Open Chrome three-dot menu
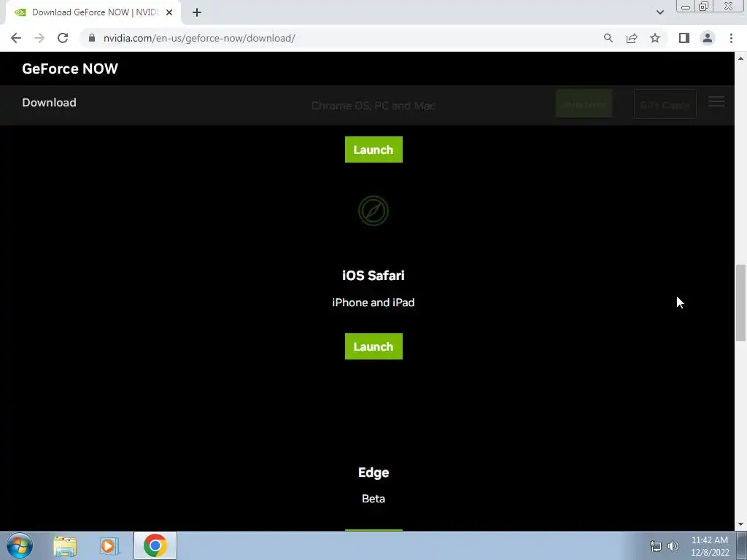The height and width of the screenshot is (560, 747). pos(731,38)
